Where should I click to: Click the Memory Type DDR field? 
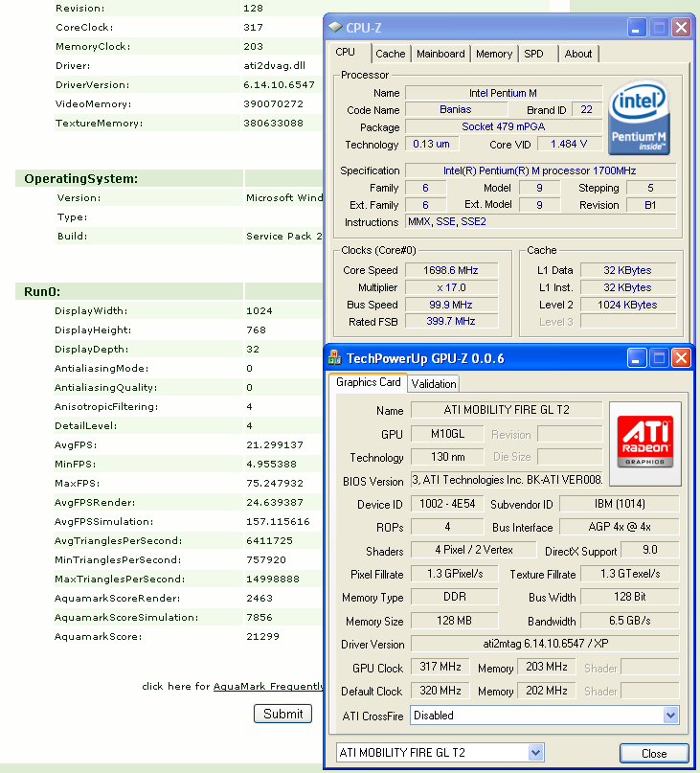coord(455,597)
